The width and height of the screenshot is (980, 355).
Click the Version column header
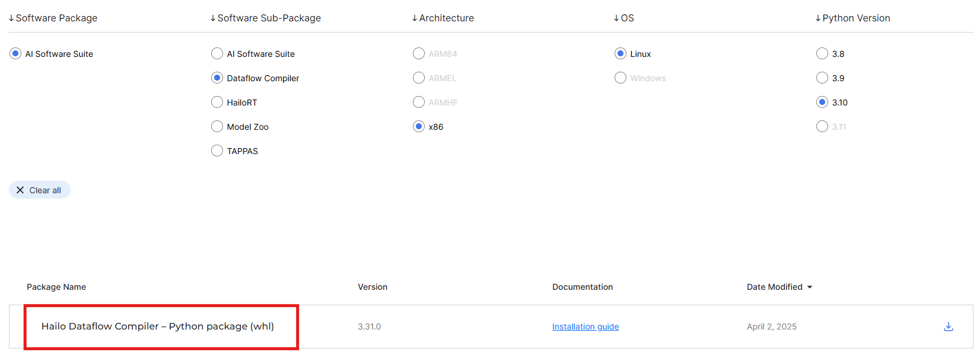(x=373, y=287)
